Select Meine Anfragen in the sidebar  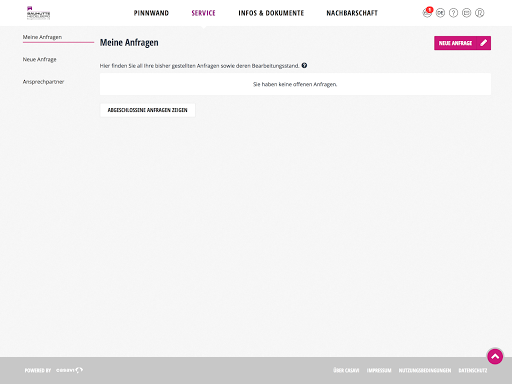click(42, 37)
